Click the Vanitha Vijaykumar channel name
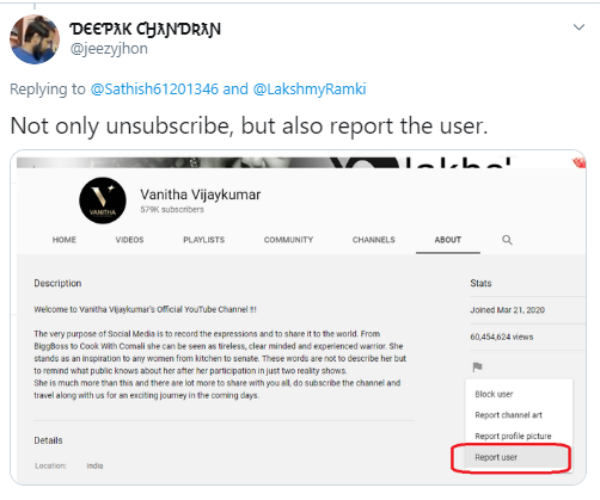 [x=200, y=194]
